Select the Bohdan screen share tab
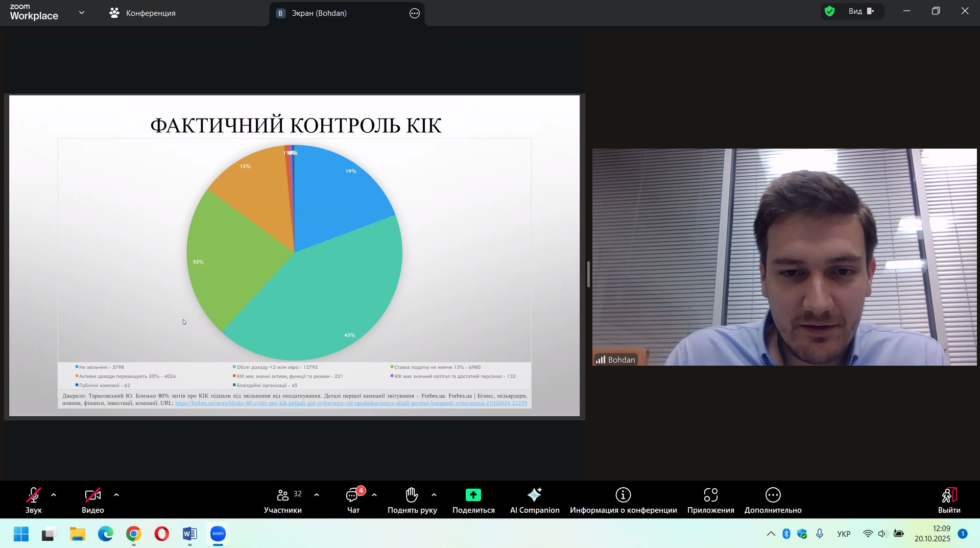980x548 pixels. click(319, 13)
